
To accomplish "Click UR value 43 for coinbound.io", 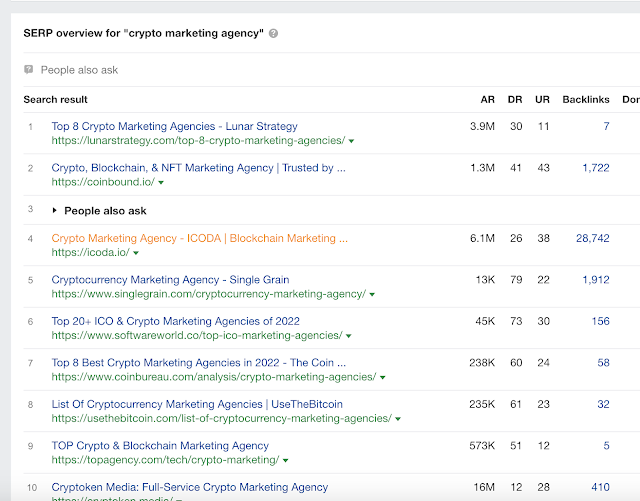I will point(543,168).
